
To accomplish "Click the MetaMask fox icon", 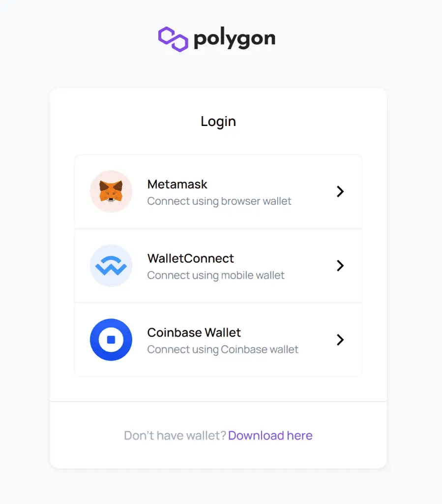I will tap(111, 191).
